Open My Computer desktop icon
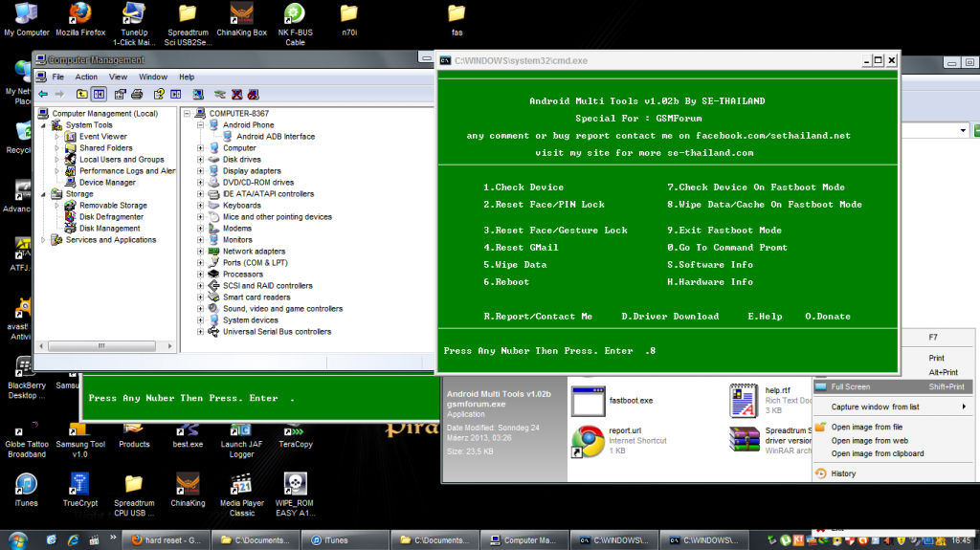The image size is (980, 550). point(26,19)
